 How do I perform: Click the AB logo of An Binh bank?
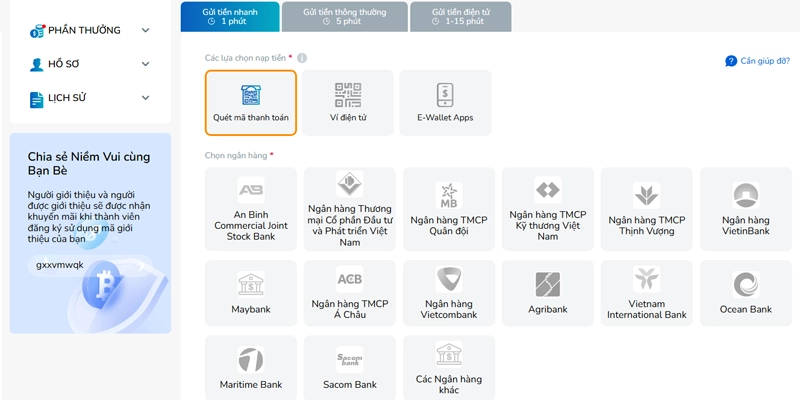click(x=251, y=190)
